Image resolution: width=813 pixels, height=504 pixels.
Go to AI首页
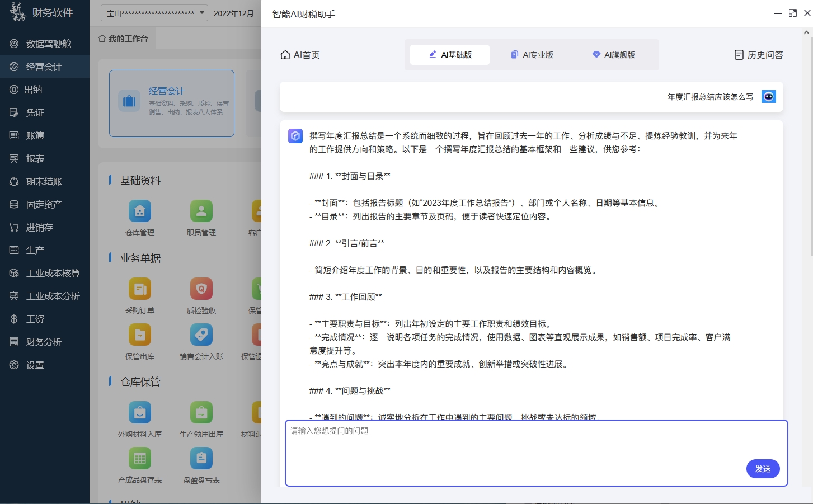[x=300, y=55]
